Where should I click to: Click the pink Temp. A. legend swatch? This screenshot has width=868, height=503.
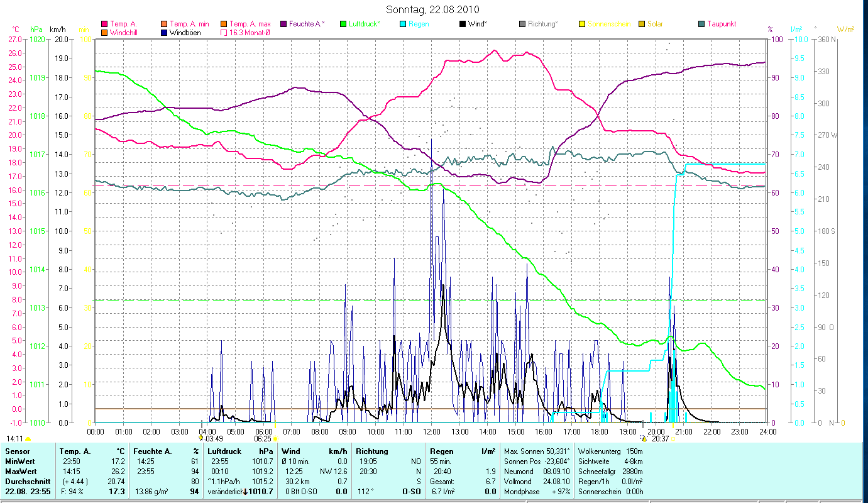click(x=104, y=24)
